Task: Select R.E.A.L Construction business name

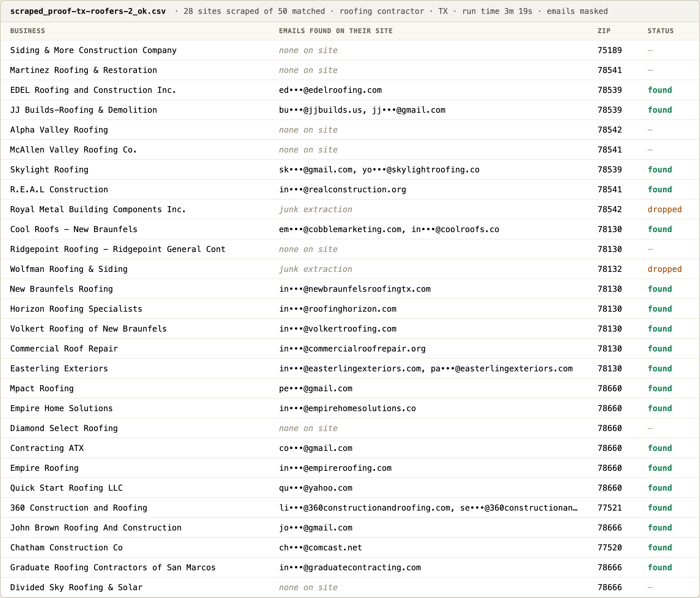Action: click(59, 190)
